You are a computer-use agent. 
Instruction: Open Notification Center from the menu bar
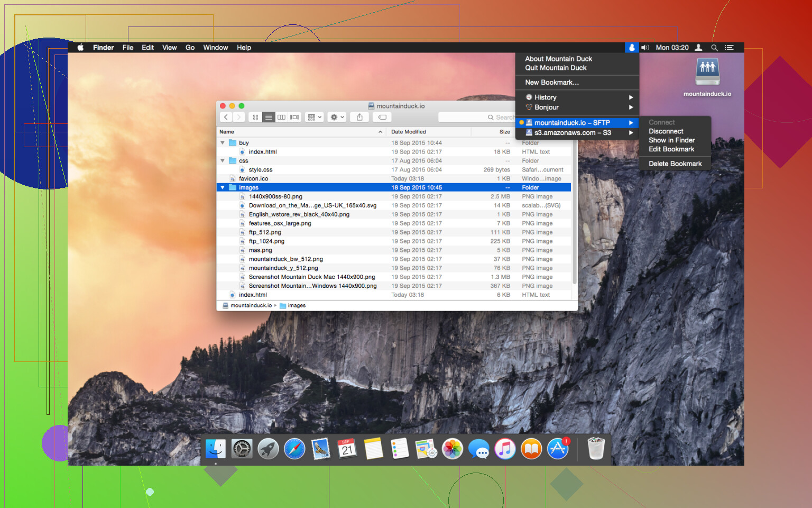tap(730, 48)
